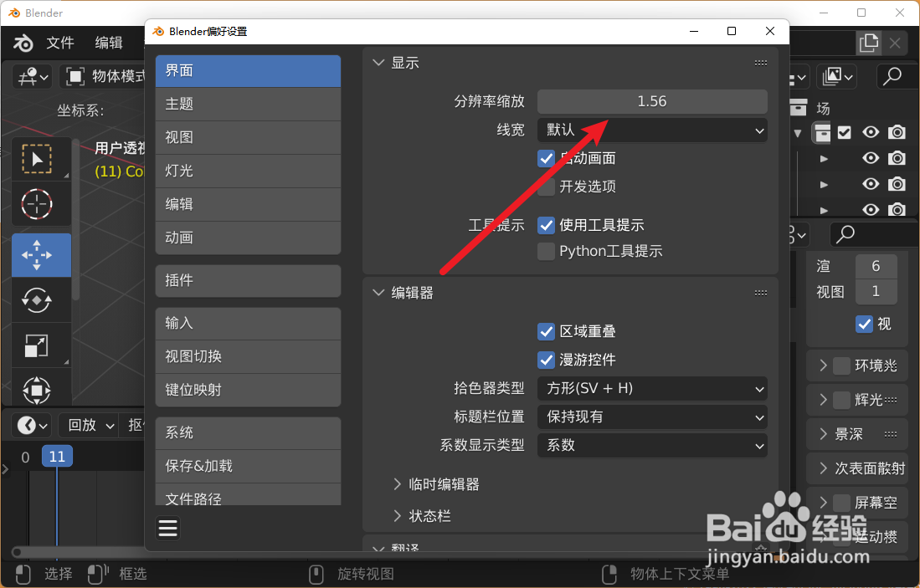
Task: Collapse the 编辑器 panel
Action: [x=378, y=293]
